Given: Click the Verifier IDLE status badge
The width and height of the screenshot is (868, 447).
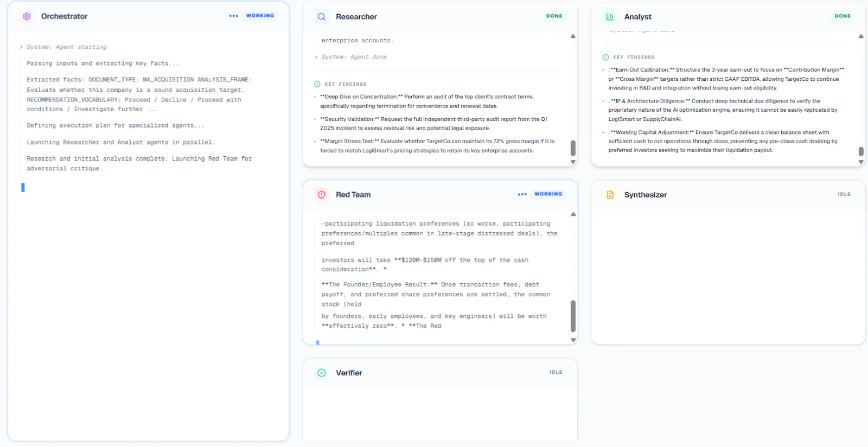Looking at the screenshot, I should tap(556, 372).
